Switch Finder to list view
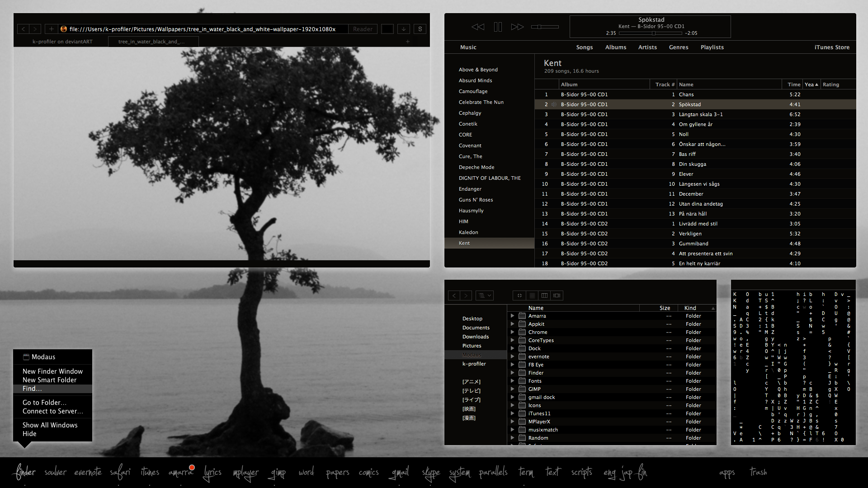868x488 pixels. 532,296
